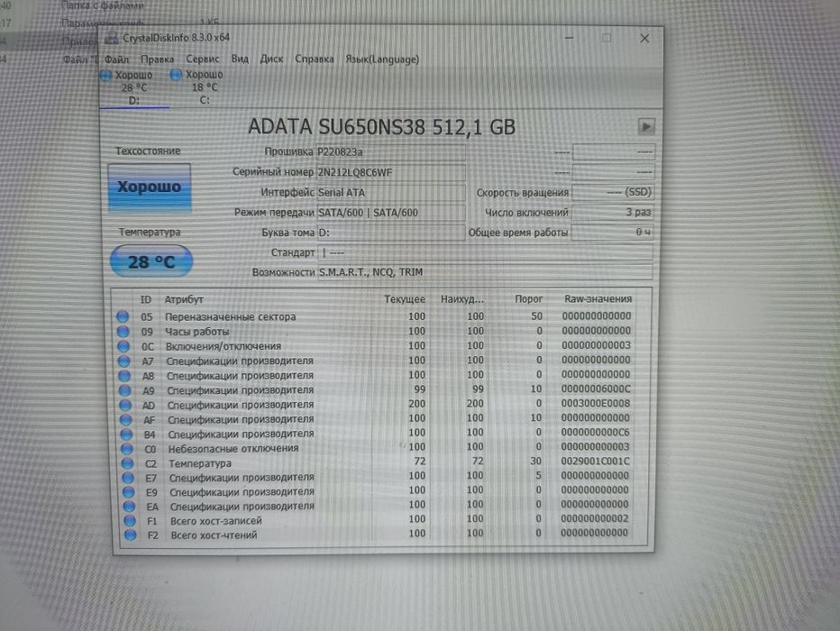This screenshot has width=840, height=631.
Task: Click raw value 0000000000C6
Action: [595, 432]
